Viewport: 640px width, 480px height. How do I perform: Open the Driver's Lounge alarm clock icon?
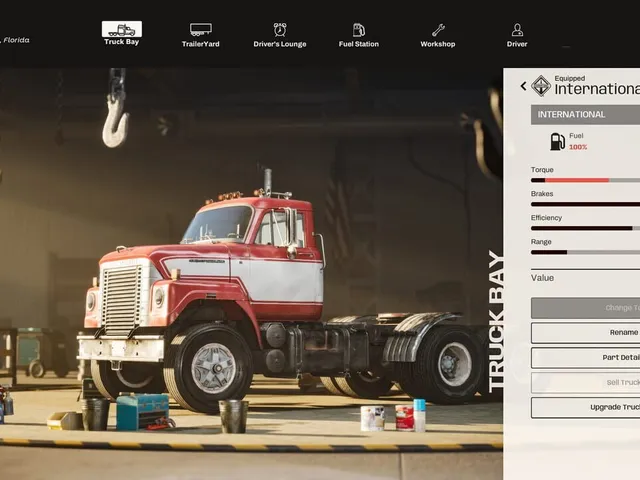point(280,29)
